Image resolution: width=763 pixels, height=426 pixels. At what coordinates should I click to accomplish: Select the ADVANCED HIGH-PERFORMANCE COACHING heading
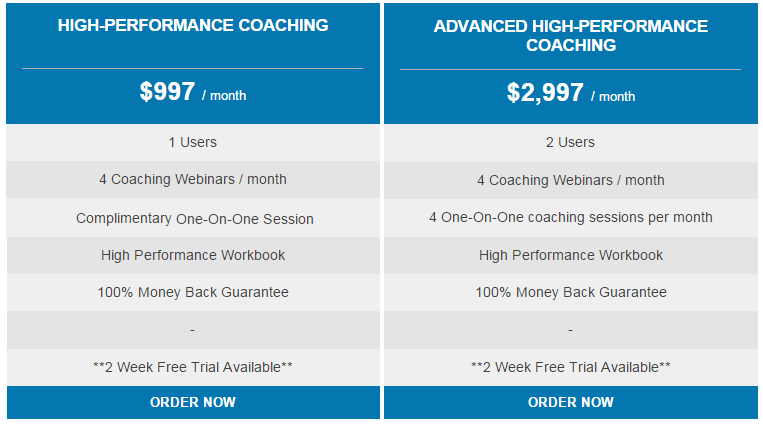tap(571, 35)
